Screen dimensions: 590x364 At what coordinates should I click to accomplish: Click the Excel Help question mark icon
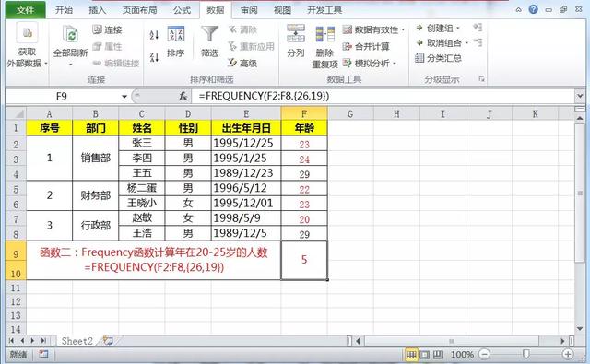[x=533, y=10]
